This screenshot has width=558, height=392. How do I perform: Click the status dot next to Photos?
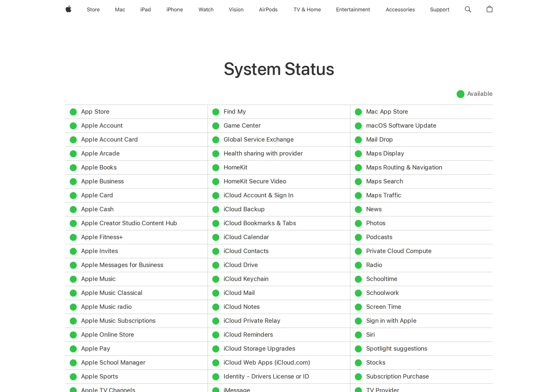[358, 223]
